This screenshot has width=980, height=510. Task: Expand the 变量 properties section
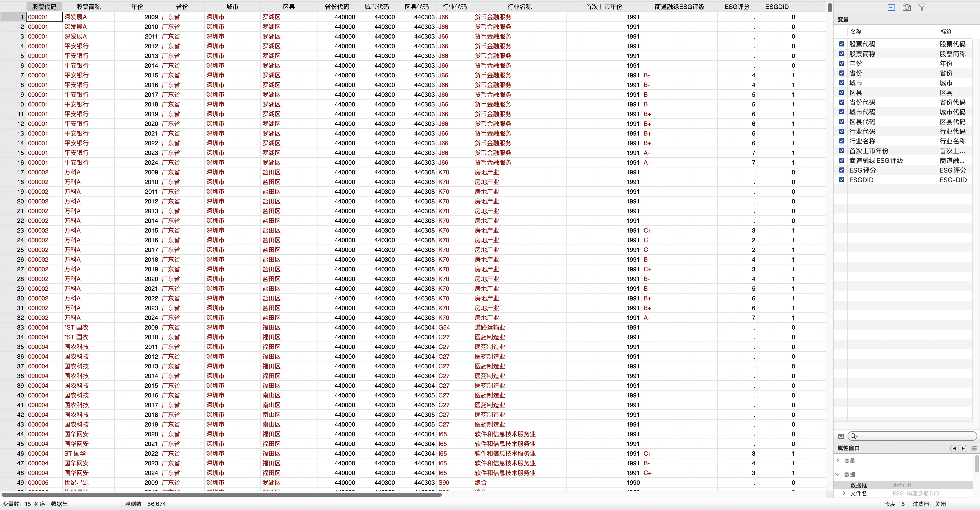point(838,460)
